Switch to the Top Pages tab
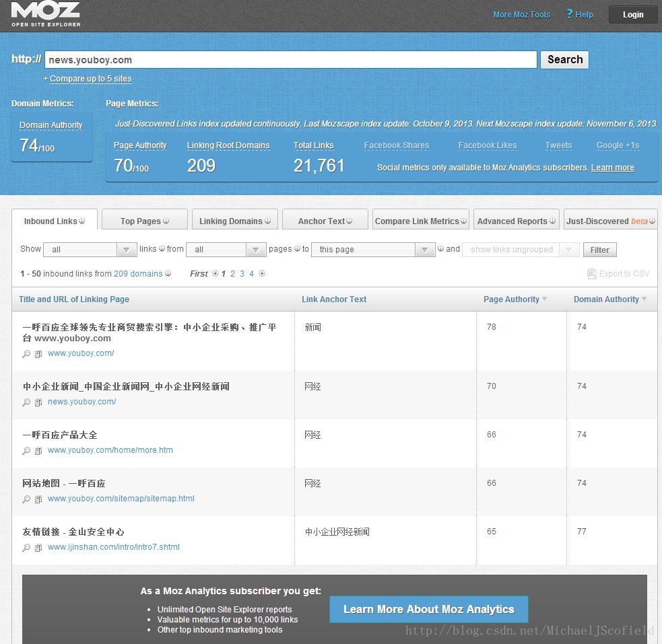The image size is (662, 644). click(x=144, y=220)
